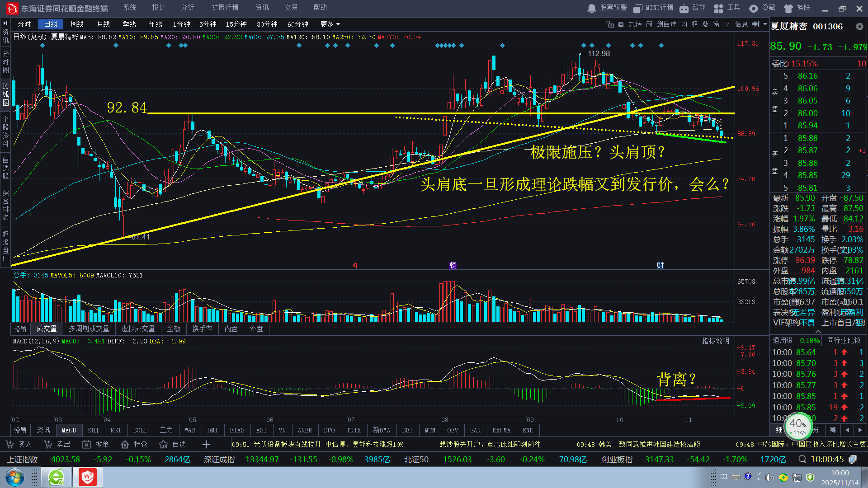The image size is (868, 488).
Task: Click the 指标说明 link
Action: 715,341
